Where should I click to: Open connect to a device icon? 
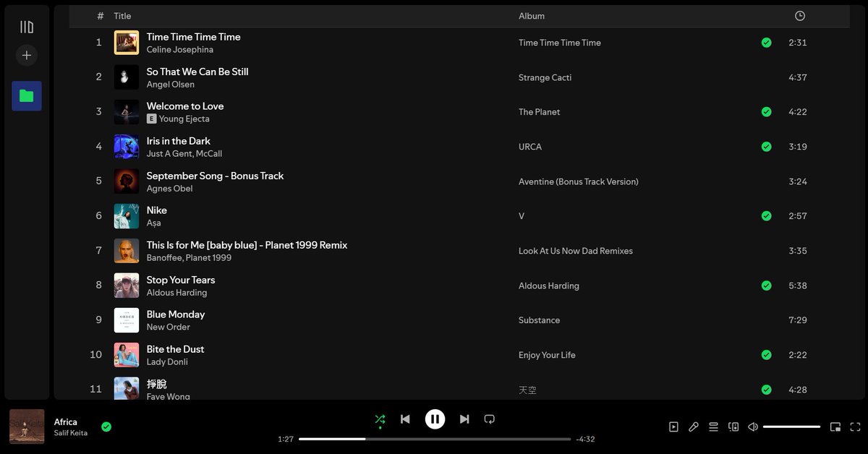[x=733, y=427]
